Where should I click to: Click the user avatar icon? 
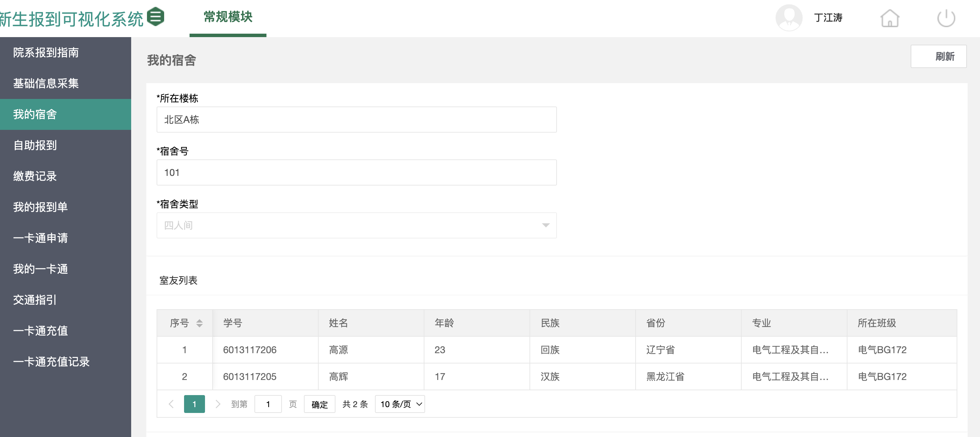click(x=789, y=18)
